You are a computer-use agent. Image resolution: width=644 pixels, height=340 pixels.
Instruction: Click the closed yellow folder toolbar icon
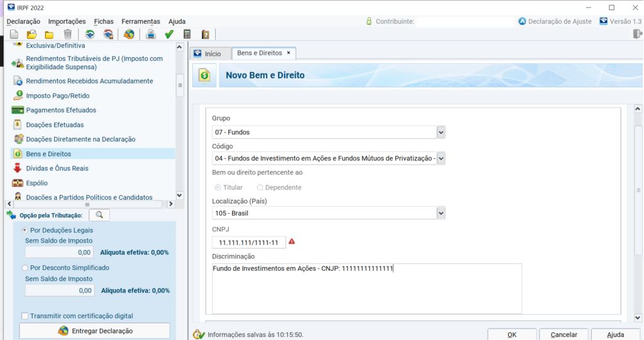pos(49,35)
